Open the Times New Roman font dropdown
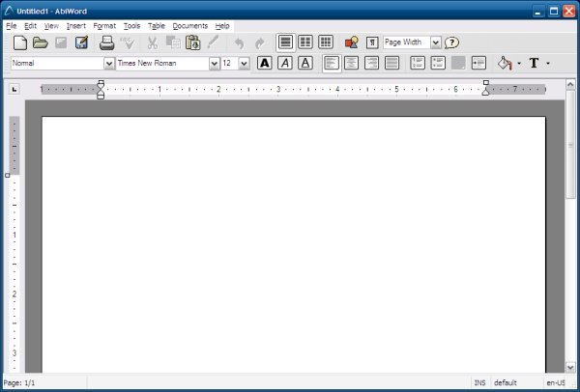 tap(215, 64)
